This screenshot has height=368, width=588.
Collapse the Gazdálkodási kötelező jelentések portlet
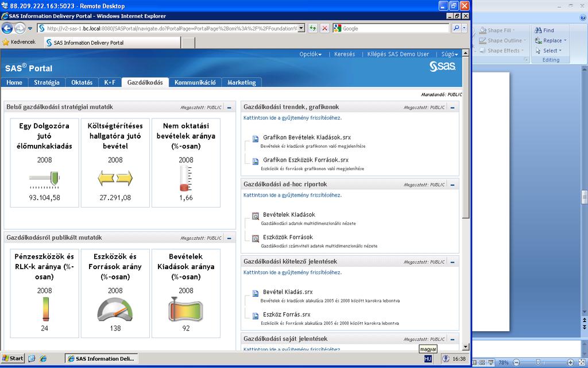[452, 262]
